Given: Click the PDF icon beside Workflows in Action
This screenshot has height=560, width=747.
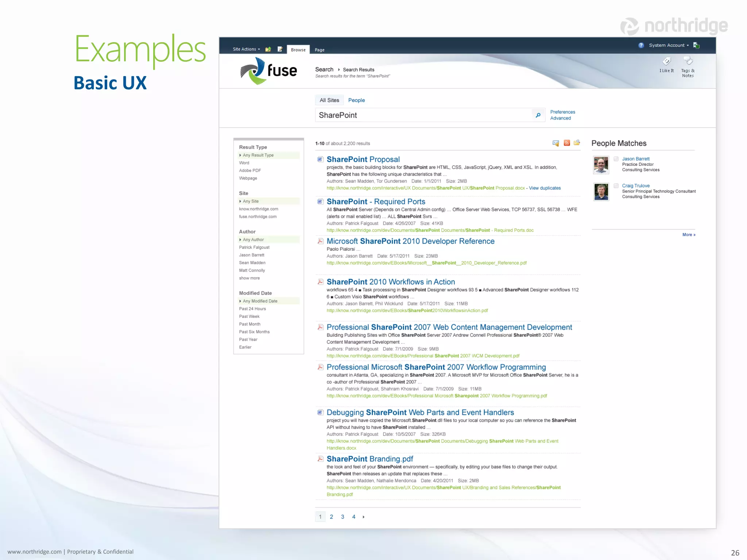Looking at the screenshot, I should [320, 282].
